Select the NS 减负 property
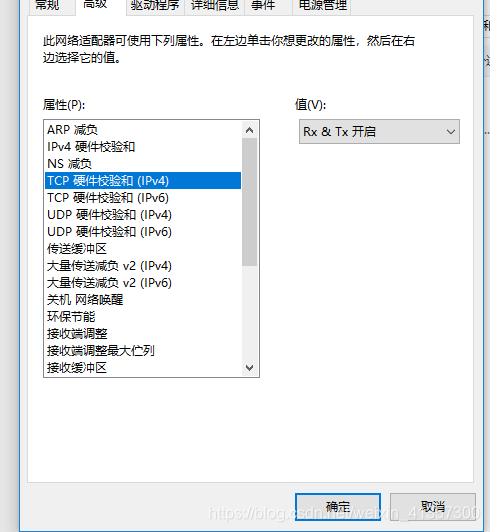 (x=143, y=164)
